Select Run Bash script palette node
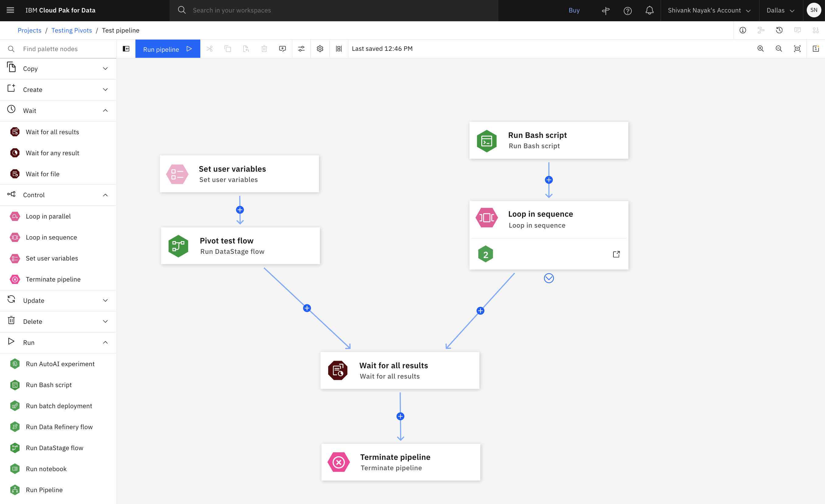Viewport: 825px width, 504px height. pyautogui.click(x=58, y=385)
